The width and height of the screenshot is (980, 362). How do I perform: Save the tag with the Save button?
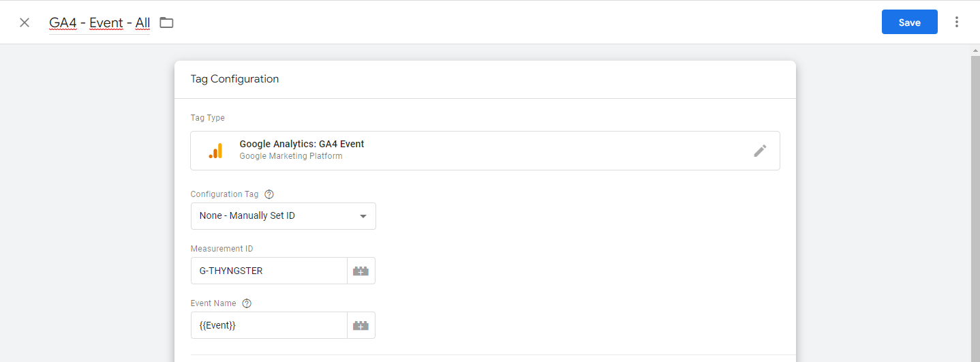click(909, 22)
